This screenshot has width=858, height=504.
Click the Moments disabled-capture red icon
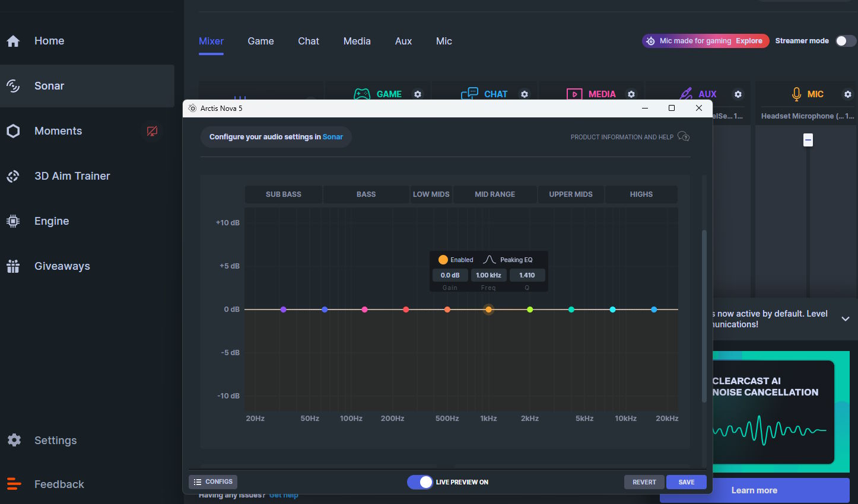tap(152, 131)
